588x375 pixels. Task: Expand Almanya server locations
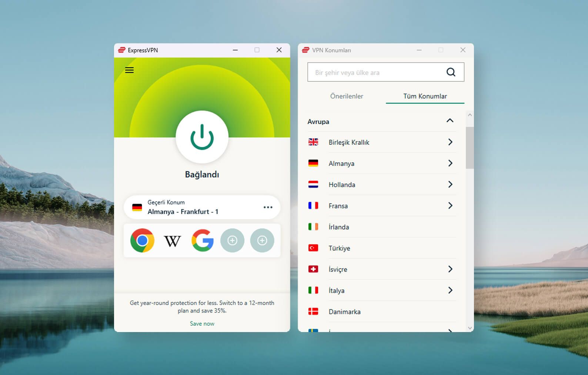450,163
